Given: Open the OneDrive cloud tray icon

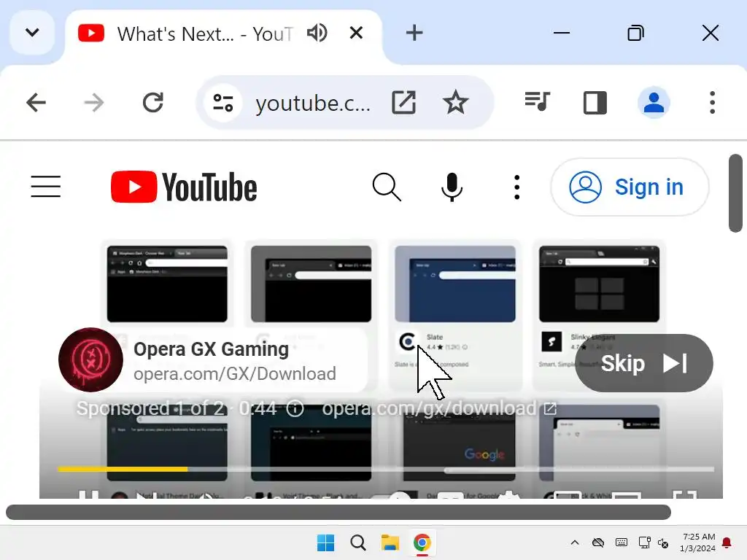Looking at the screenshot, I should tap(598, 542).
